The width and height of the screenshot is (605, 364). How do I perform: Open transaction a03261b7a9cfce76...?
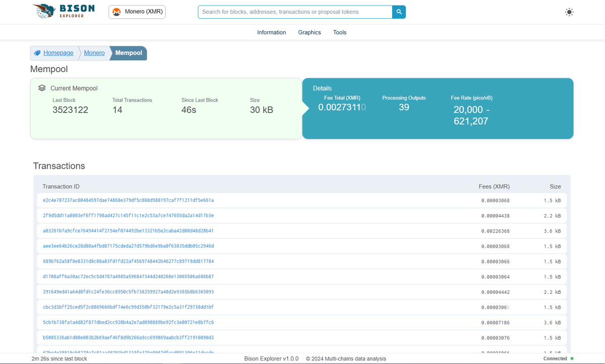129,230
